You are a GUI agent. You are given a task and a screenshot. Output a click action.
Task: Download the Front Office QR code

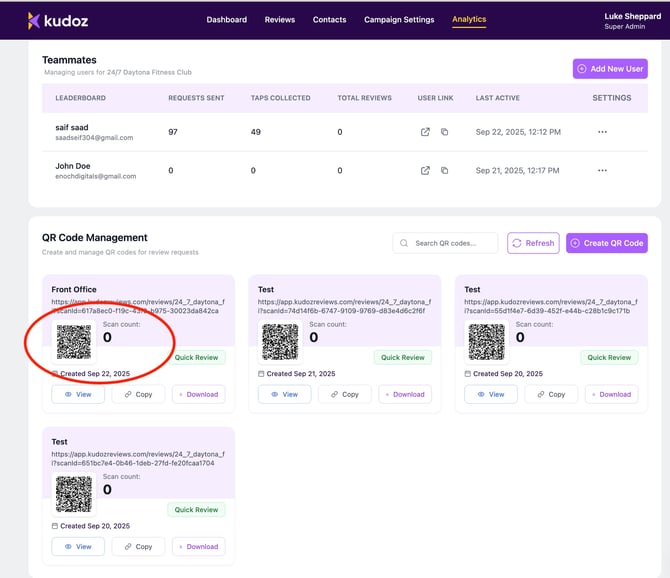198,394
